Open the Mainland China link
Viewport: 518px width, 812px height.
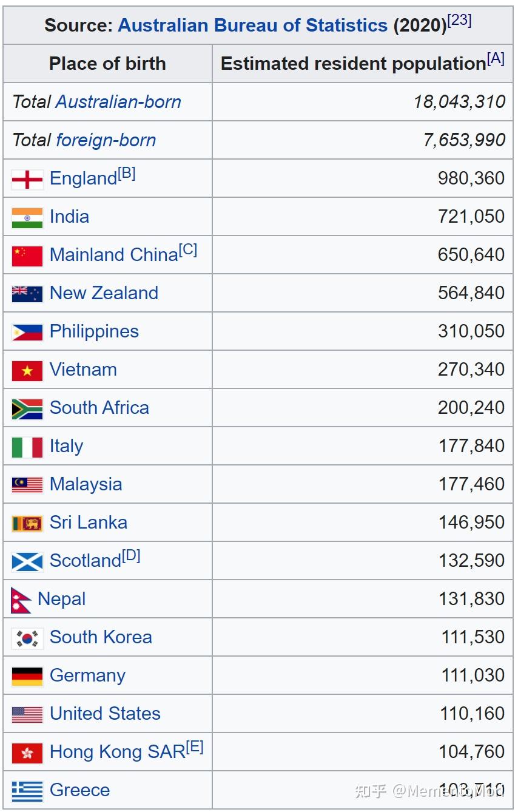[114, 255]
